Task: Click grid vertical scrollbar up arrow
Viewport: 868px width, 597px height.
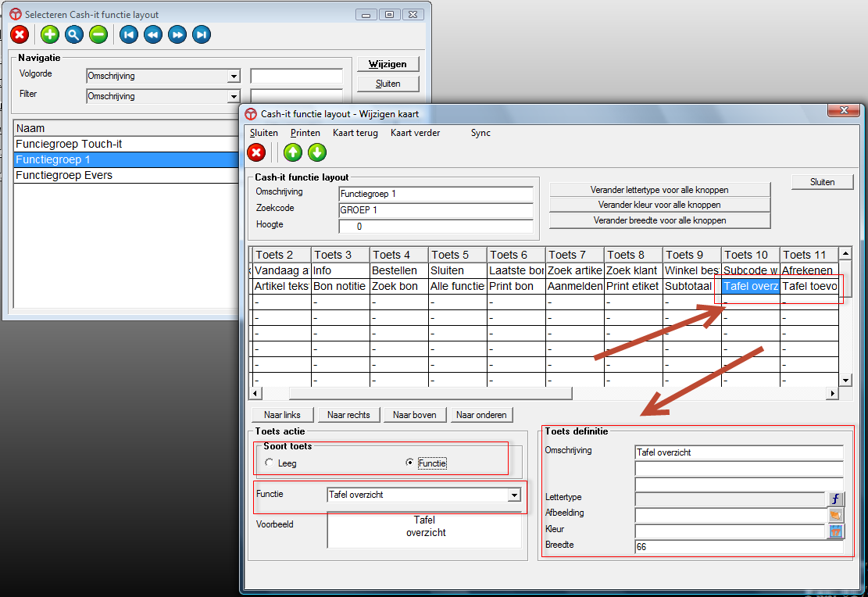Action: (845, 254)
